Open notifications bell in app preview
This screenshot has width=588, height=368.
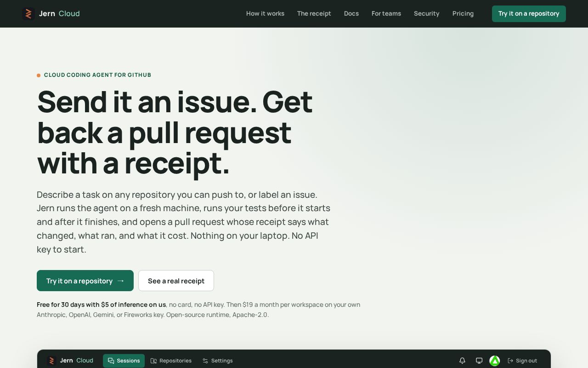(x=463, y=361)
